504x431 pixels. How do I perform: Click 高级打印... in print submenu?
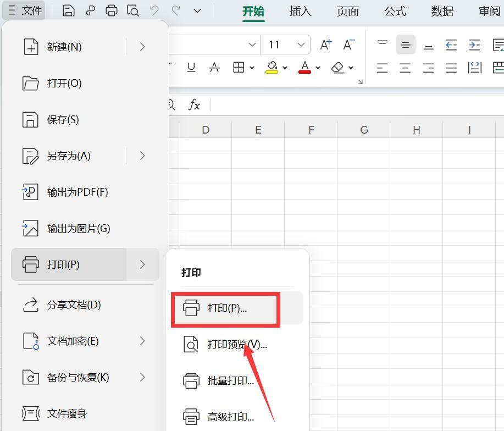click(237, 417)
